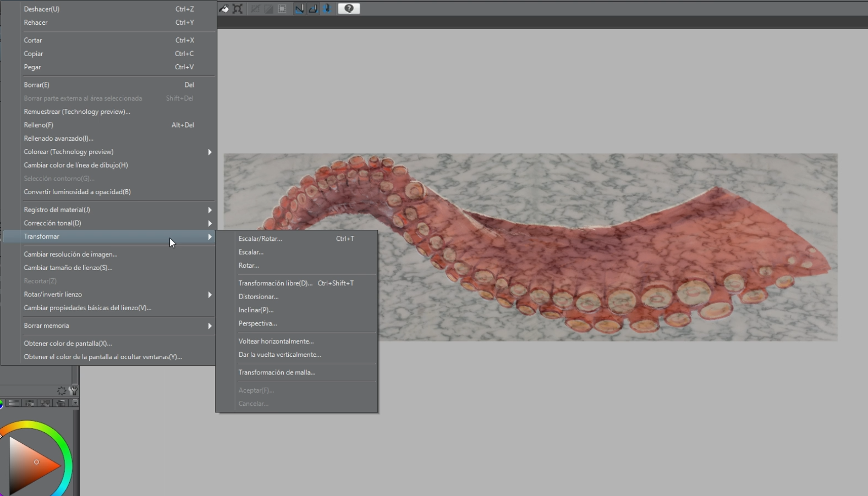
Task: Click the wrench settings icon above color panel
Action: pos(73,390)
